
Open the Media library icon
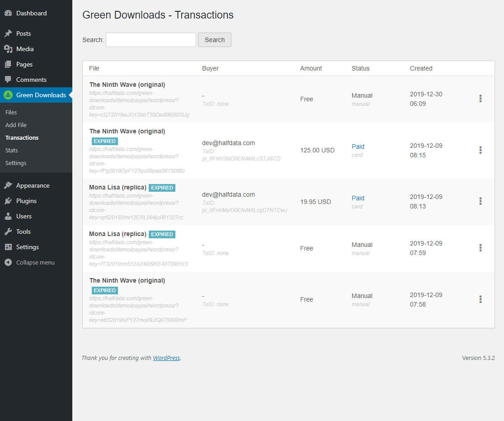9,48
